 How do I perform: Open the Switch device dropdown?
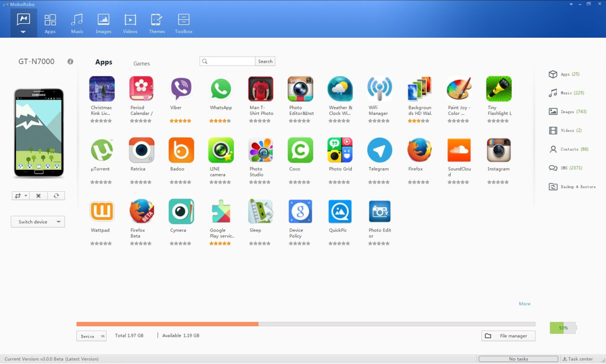38,222
